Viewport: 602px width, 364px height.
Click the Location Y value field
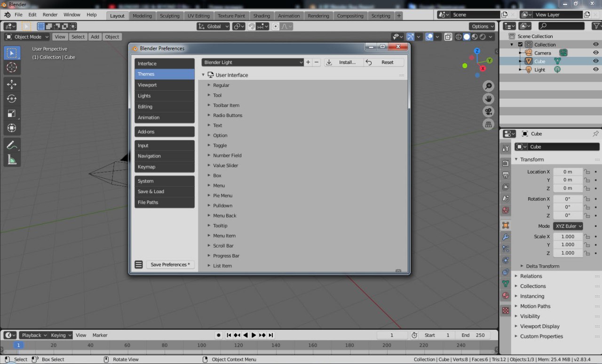[568, 180]
